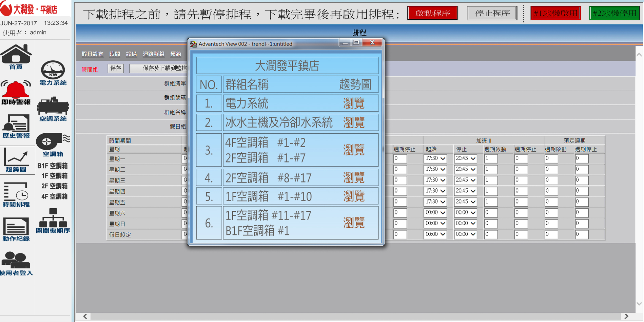Open 空調箱 fan icon
Viewport: 644px width, 322px height.
pyautogui.click(x=53, y=145)
